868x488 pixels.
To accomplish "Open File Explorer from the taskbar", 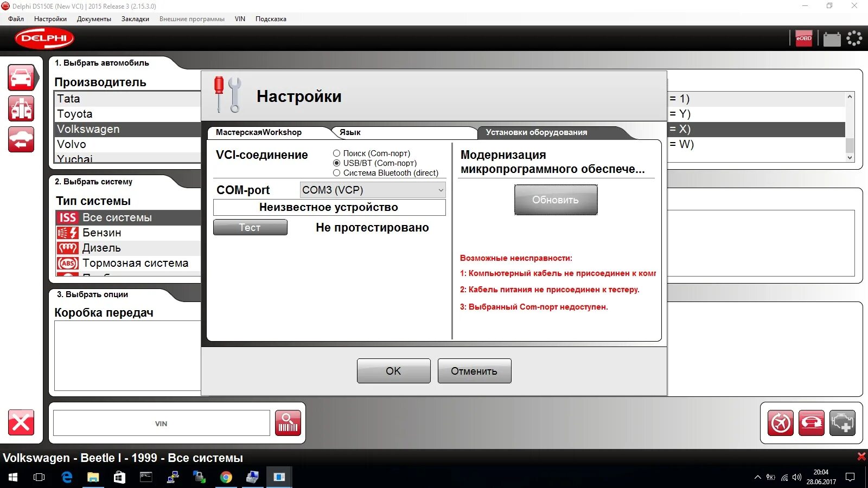I will 93,477.
